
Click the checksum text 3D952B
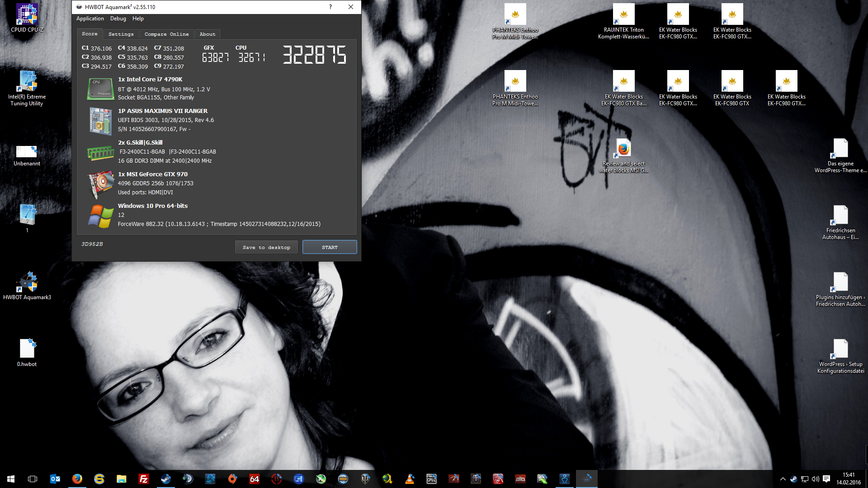92,244
